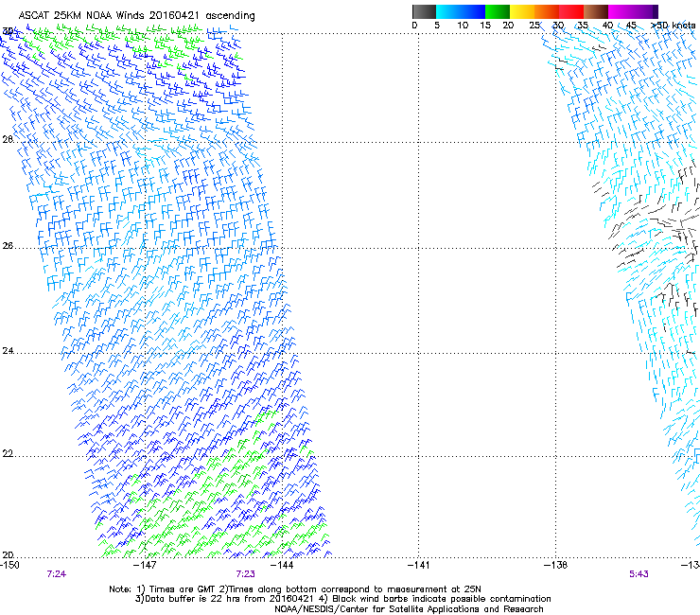The height and width of the screenshot is (615, 700).
Task: Click the latitude label 22
Action: [8, 454]
